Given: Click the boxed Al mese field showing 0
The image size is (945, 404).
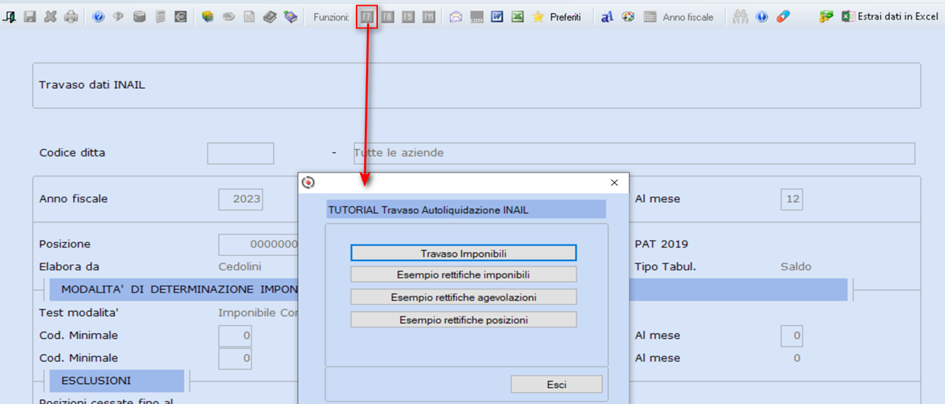Looking at the screenshot, I should coord(793,335).
